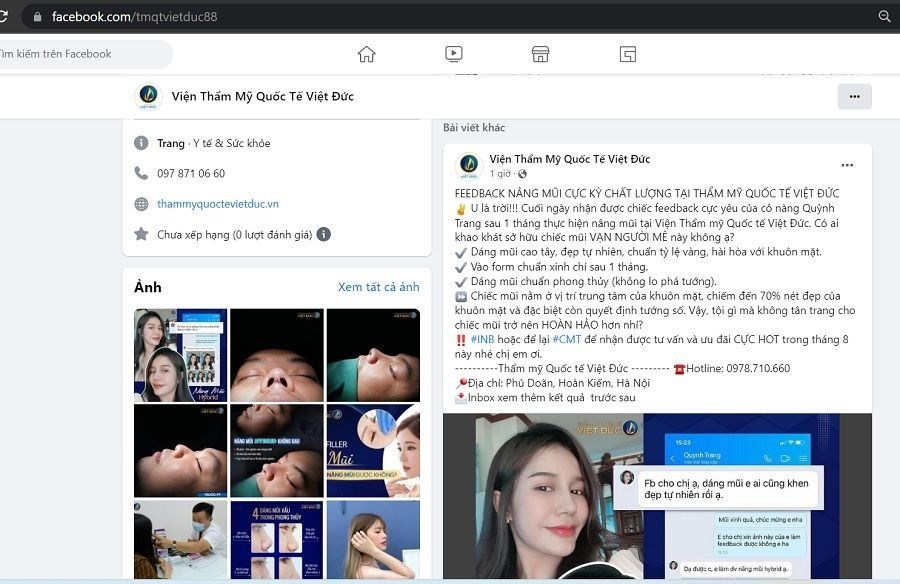Open the page options ellipsis menu
The image size is (900, 584).
pyautogui.click(x=854, y=96)
